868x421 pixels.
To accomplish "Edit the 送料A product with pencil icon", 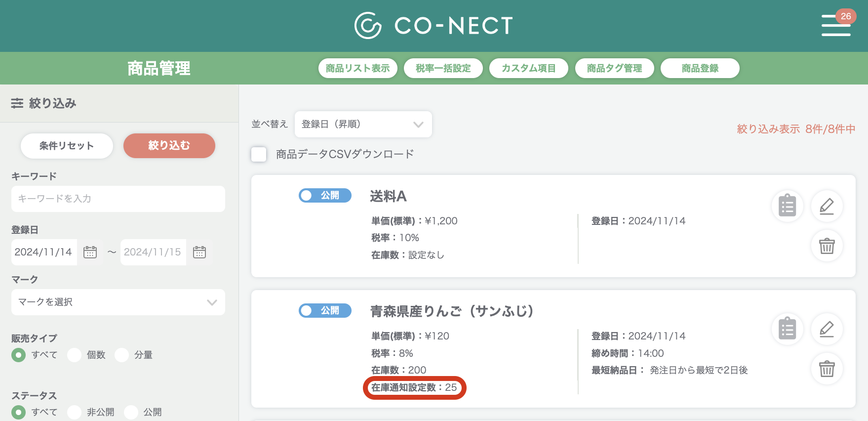I will coord(827,206).
